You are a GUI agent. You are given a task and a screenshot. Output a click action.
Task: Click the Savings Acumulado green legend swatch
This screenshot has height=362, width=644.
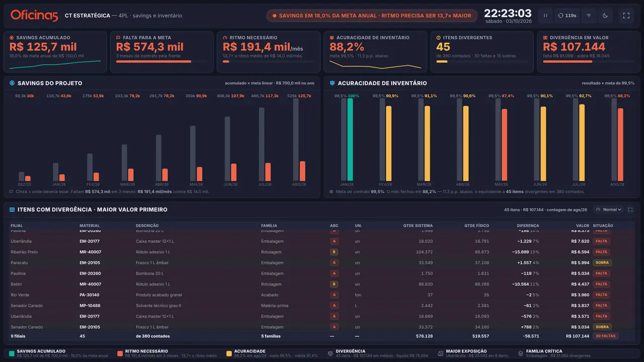(x=12, y=353)
